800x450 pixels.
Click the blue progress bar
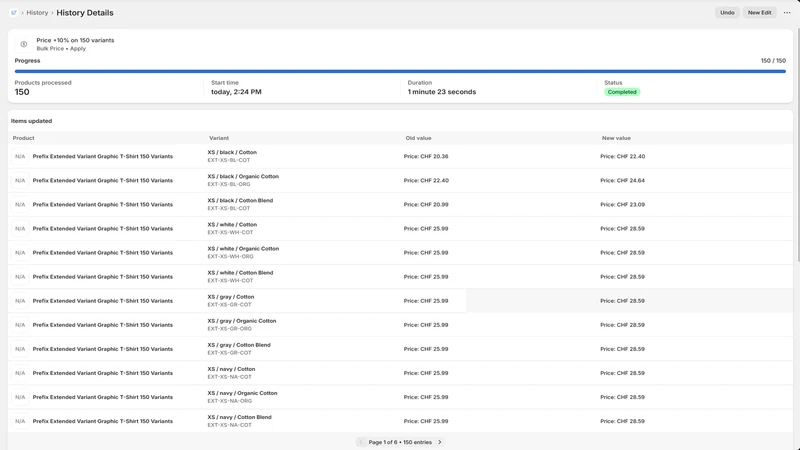[400, 71]
